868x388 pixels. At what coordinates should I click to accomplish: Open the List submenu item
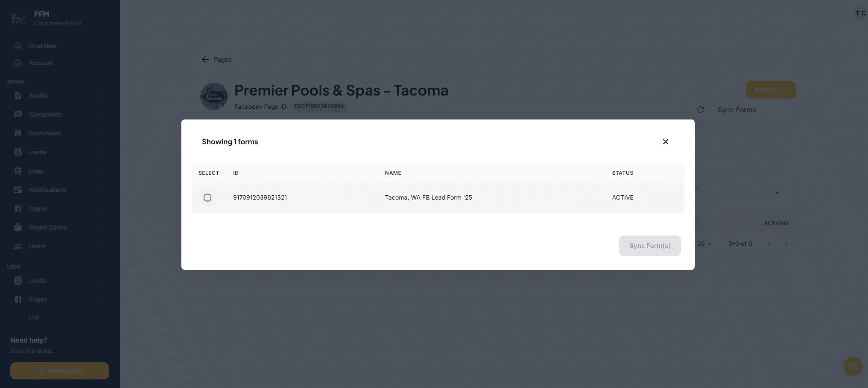(x=34, y=316)
